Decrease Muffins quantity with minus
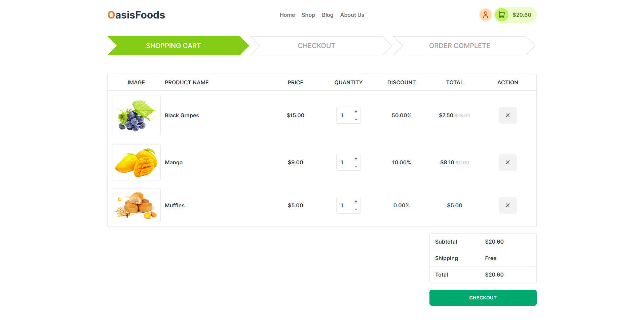This screenshot has height=333, width=644. [x=356, y=210]
